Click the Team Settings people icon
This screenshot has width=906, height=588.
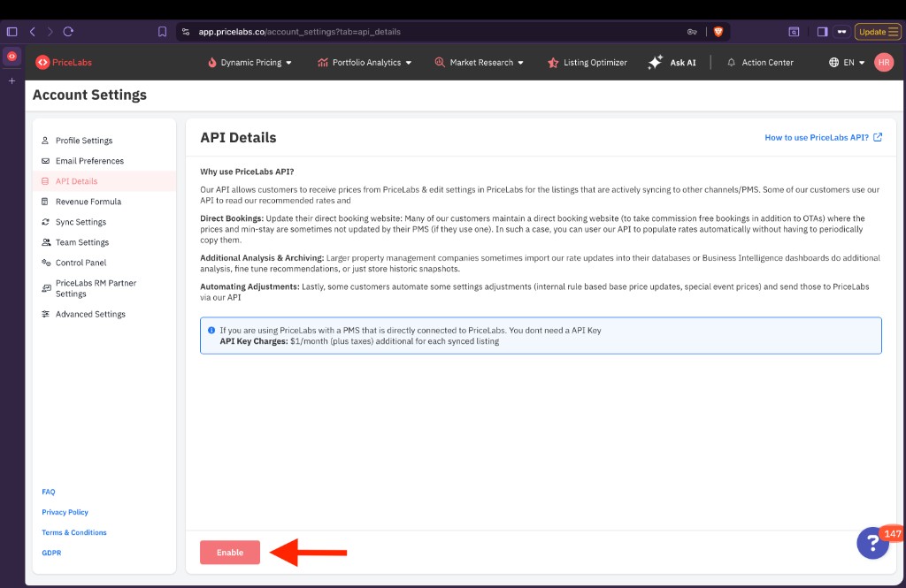pyautogui.click(x=46, y=242)
